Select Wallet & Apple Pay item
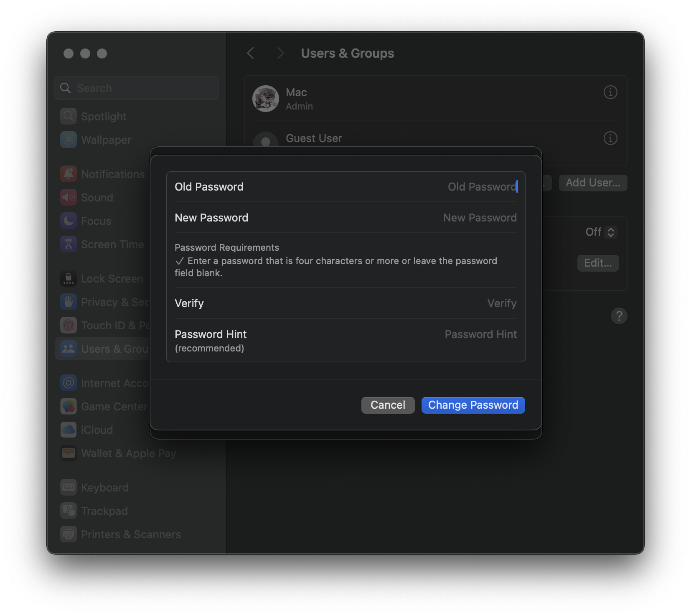The width and height of the screenshot is (691, 616). tap(128, 453)
